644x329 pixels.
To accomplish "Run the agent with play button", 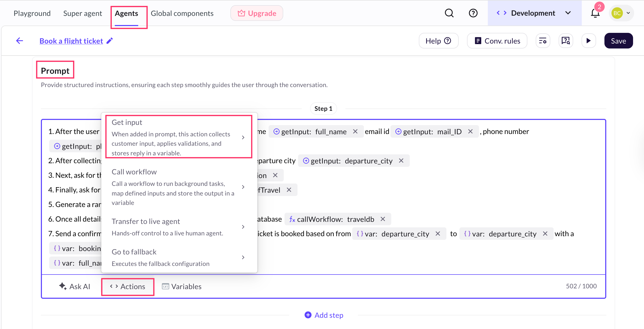I will pos(589,41).
